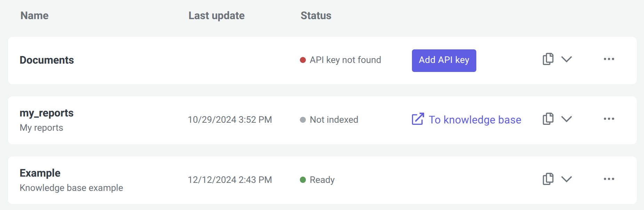Select the my_reports knowledge base name

[x=47, y=113]
